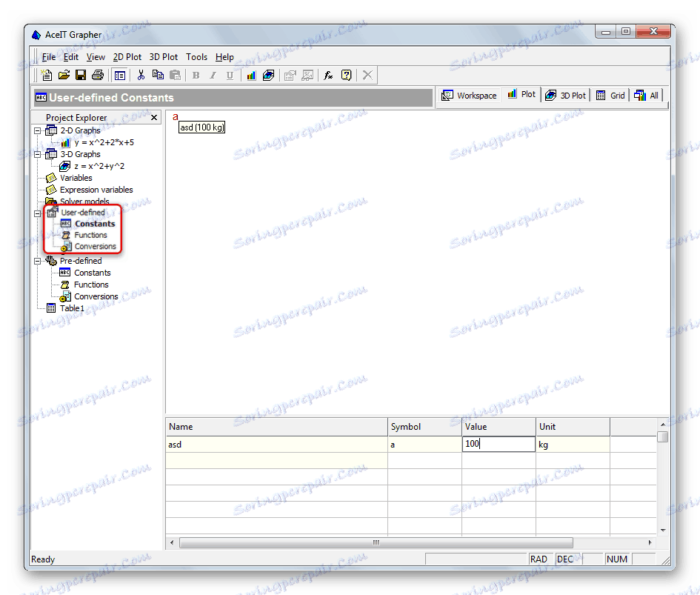Image resolution: width=700 pixels, height=595 pixels.
Task: Open the View menu
Action: 96,57
